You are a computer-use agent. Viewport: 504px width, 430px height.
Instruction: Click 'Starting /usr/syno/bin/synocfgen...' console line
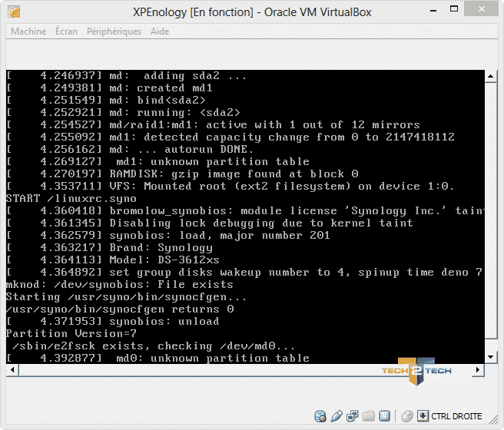tap(126, 296)
